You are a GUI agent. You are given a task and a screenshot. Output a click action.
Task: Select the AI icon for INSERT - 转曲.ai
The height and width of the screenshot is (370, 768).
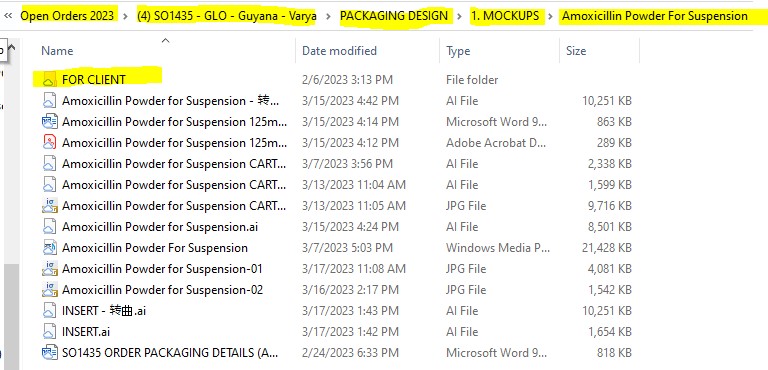[x=49, y=311]
